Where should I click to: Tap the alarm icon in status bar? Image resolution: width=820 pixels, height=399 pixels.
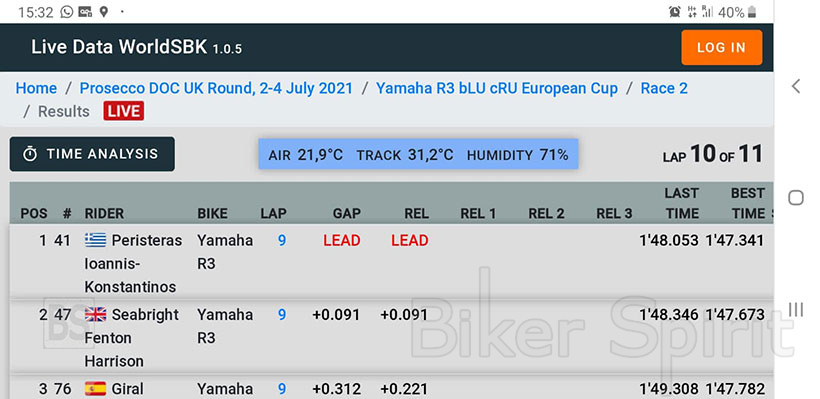pyautogui.click(x=675, y=12)
